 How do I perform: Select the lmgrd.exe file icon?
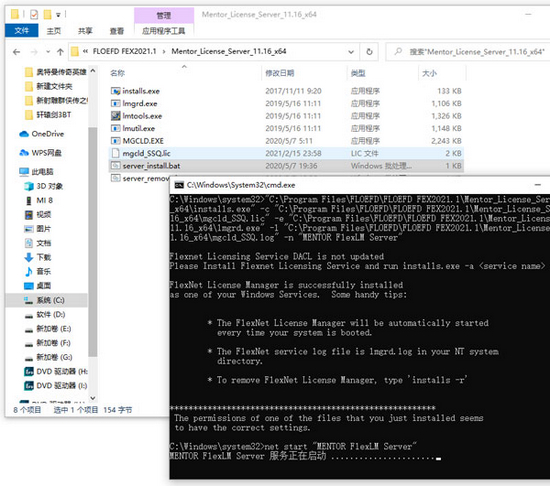[x=115, y=103]
